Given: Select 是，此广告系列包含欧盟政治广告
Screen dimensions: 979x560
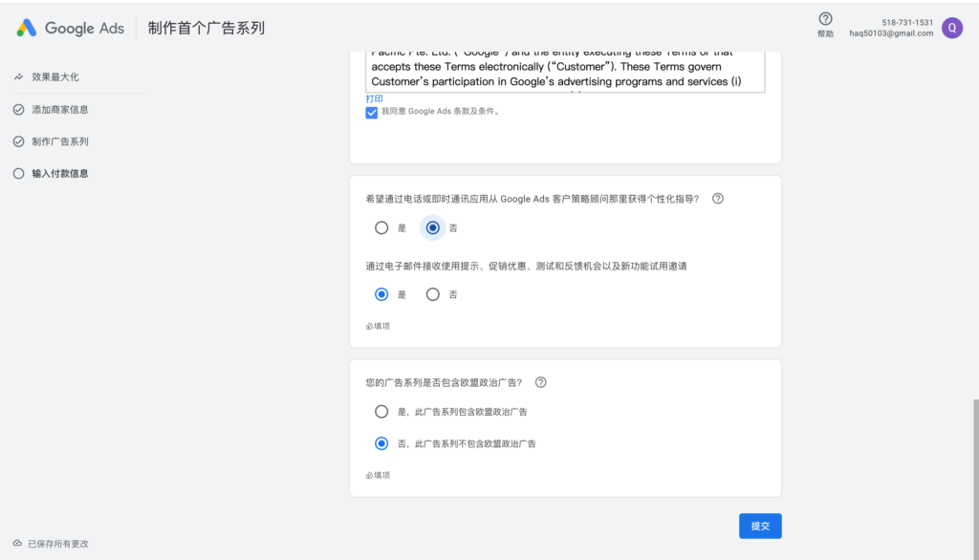Looking at the screenshot, I should coord(381,412).
